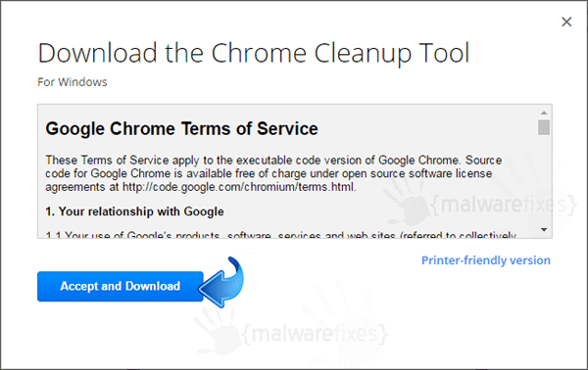
Task: Click the For Windows subtitle
Action: pyautogui.click(x=72, y=82)
